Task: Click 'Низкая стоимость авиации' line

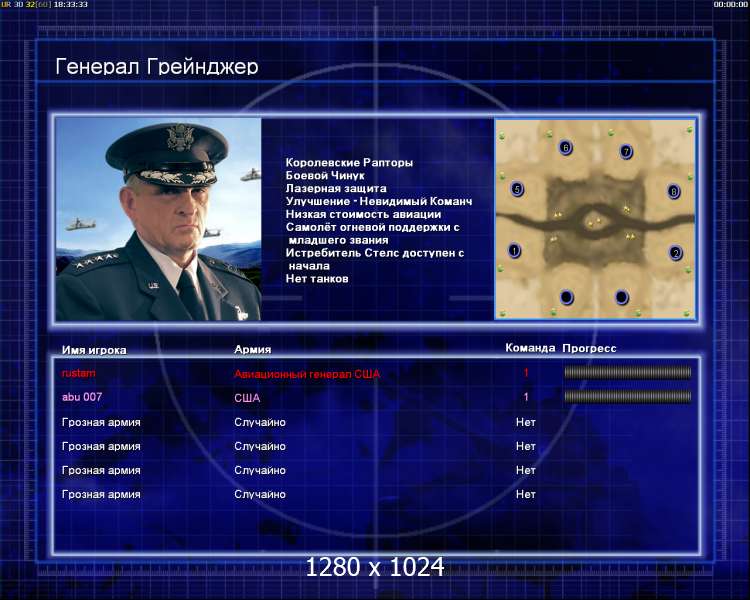Action: (x=363, y=214)
